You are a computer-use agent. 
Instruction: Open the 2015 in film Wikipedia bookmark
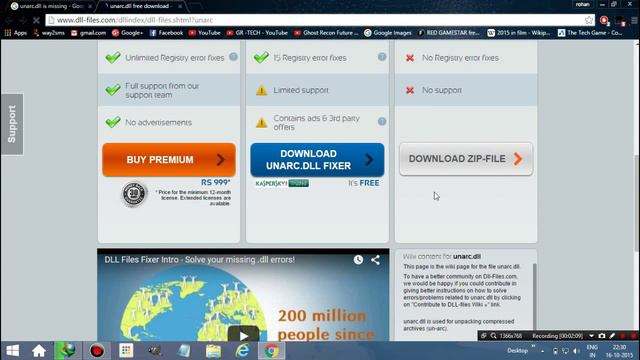click(x=519, y=33)
